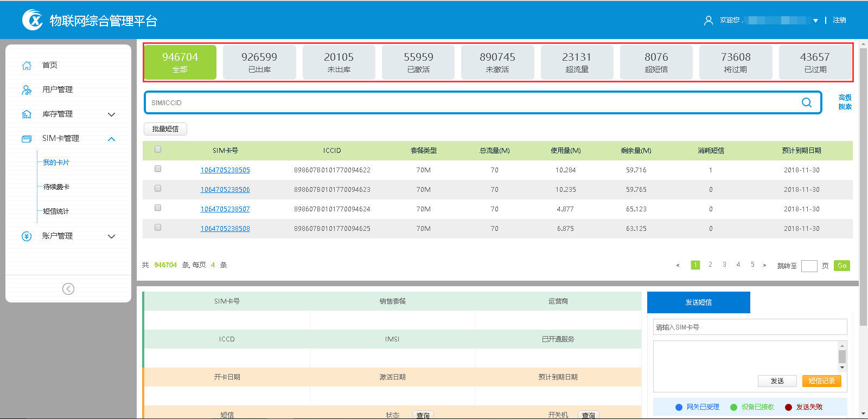Open the user account dropdown arrow
Viewport: 868px width, 419px height.
click(x=815, y=21)
